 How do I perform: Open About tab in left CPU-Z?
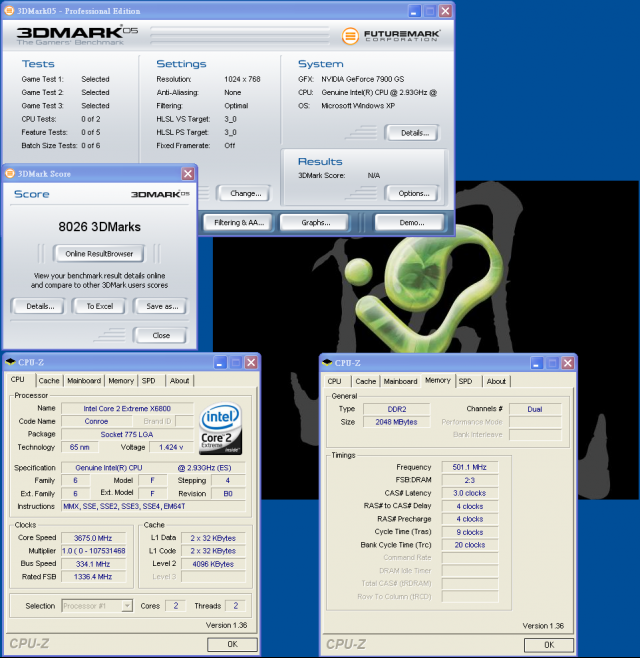(x=180, y=381)
